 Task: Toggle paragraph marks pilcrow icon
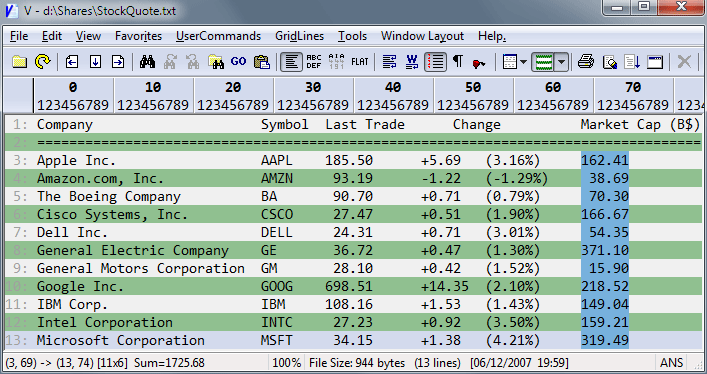tap(458, 61)
